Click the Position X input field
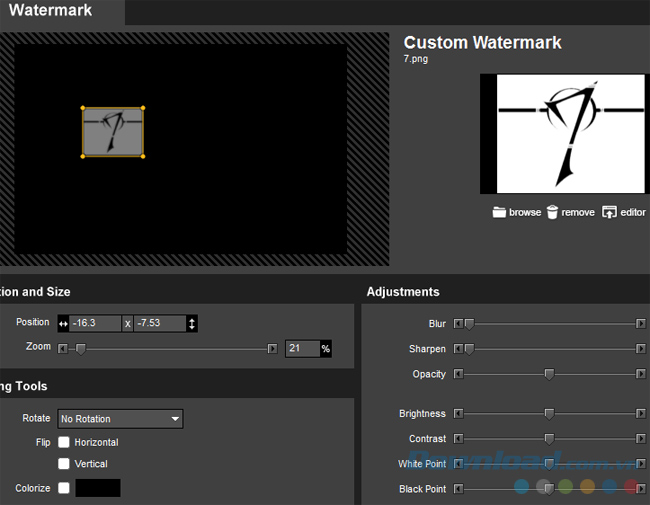The width and height of the screenshot is (650, 505). (x=95, y=323)
